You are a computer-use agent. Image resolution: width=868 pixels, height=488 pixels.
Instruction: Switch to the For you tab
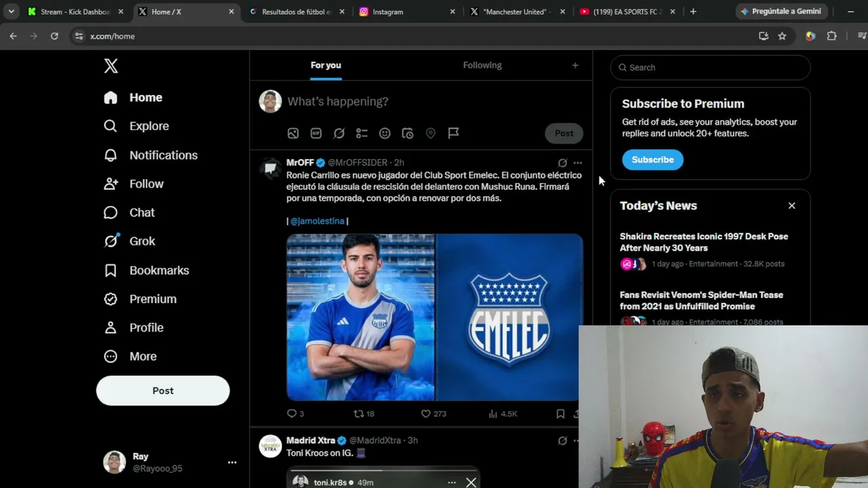click(x=325, y=66)
